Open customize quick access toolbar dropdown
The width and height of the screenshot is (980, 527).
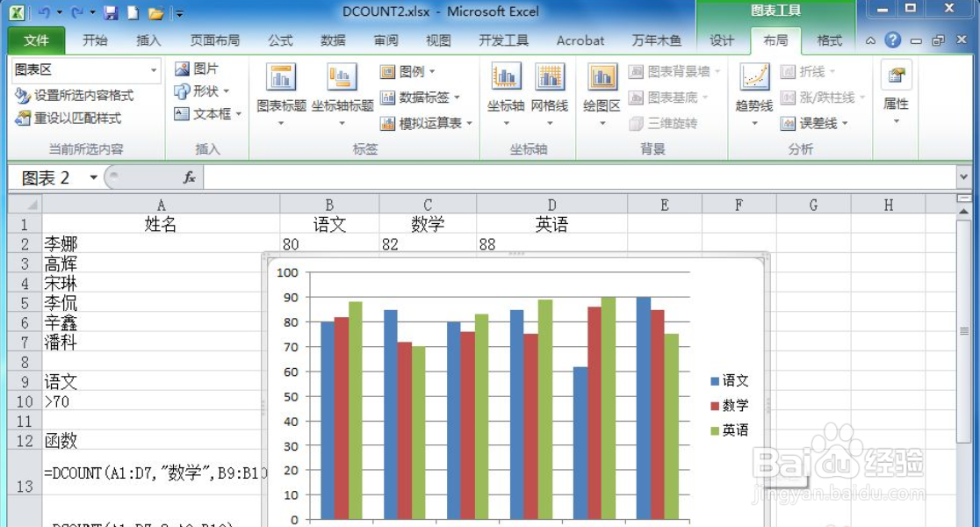click(179, 13)
